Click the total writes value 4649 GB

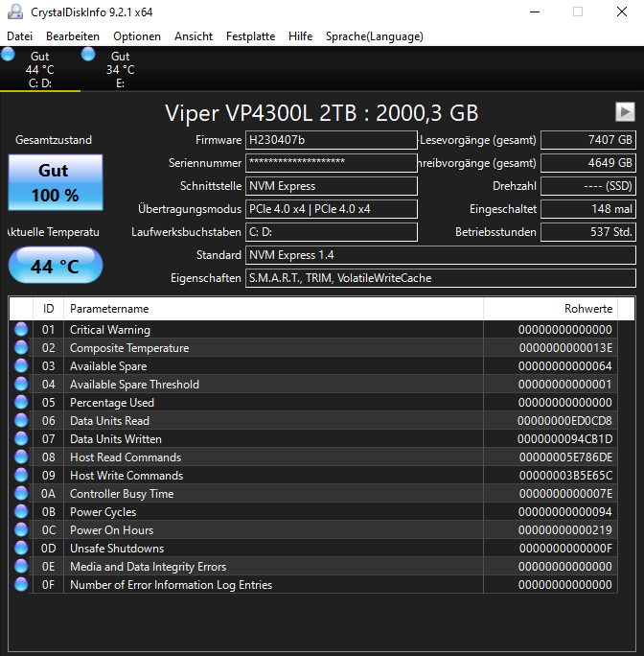coord(588,163)
